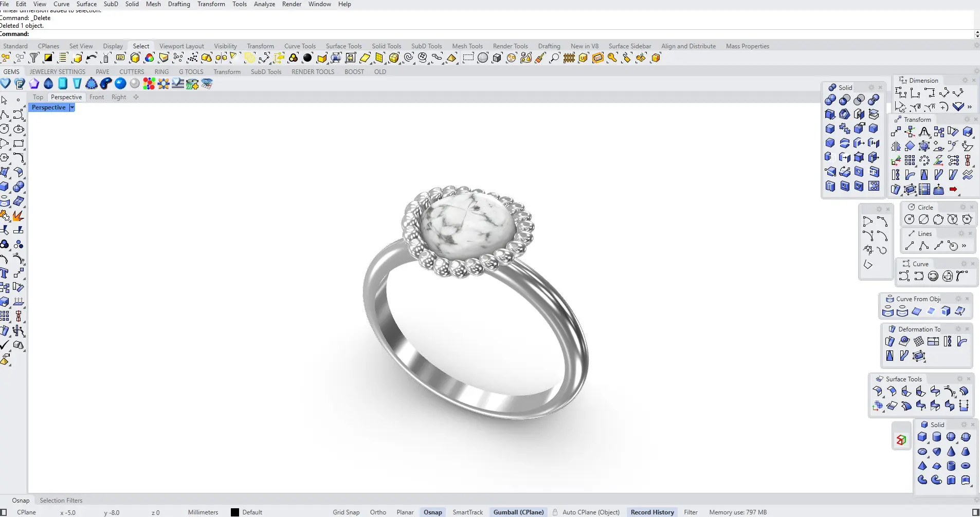980x517 pixels.
Task: Toggle Grid Snap in the status bar
Action: tap(346, 512)
